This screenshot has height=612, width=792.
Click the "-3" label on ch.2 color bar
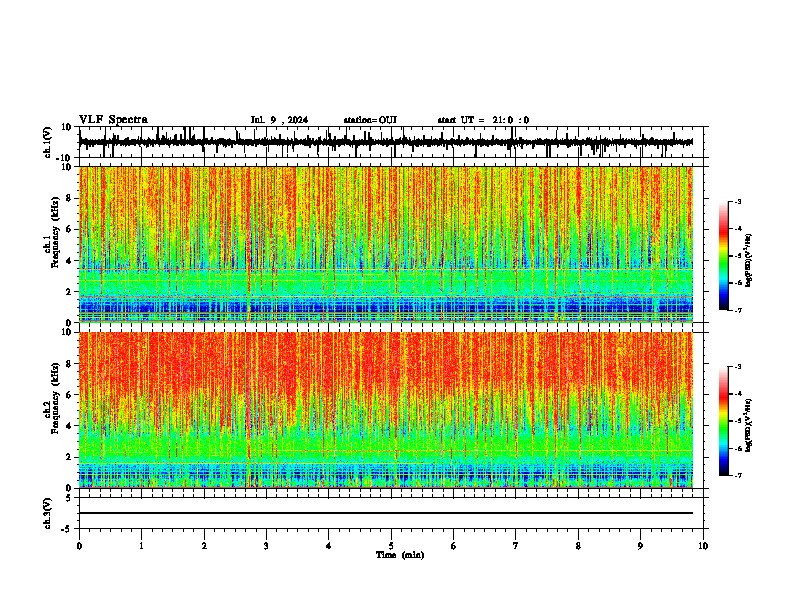pos(737,367)
